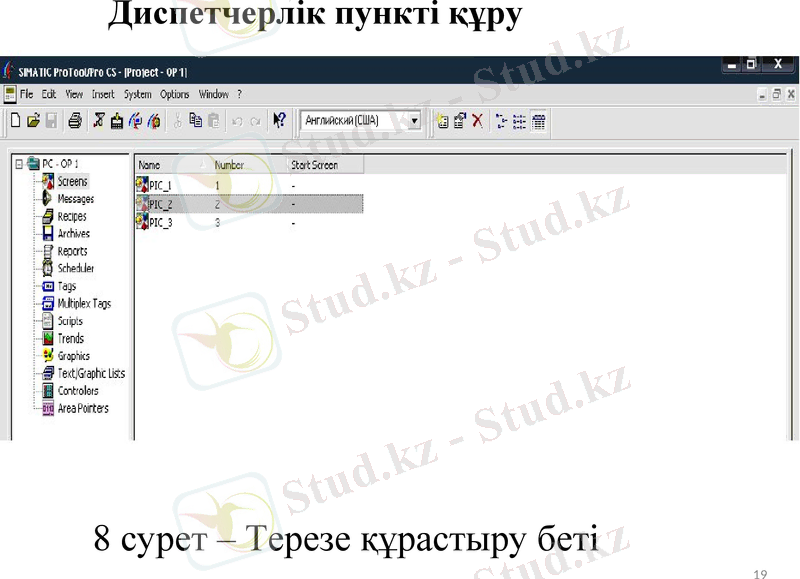Open the Scheduler section
This screenshot has height=579, width=800.
coord(48,268)
